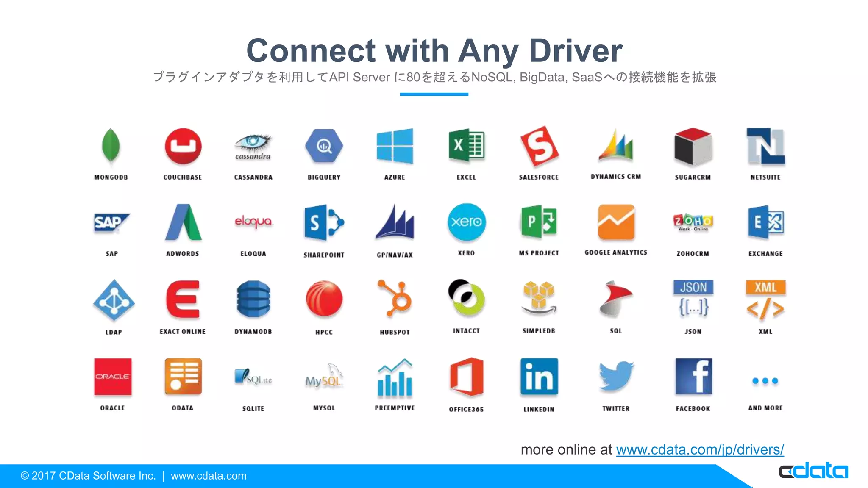The height and width of the screenshot is (488, 868).
Task: Click the DynamoDB blue database icon
Action: click(253, 299)
